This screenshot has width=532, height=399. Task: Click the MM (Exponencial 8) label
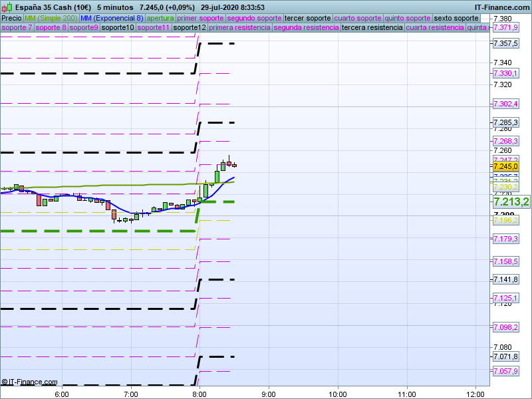click(112, 18)
